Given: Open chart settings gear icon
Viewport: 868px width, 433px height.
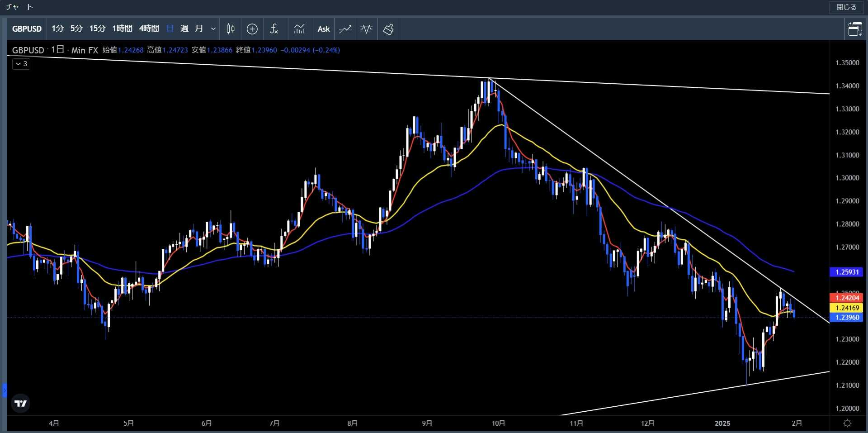Looking at the screenshot, I should click(848, 423).
